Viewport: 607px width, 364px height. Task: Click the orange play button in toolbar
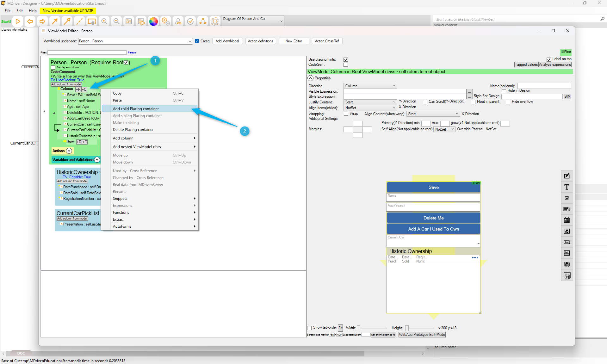point(18,22)
